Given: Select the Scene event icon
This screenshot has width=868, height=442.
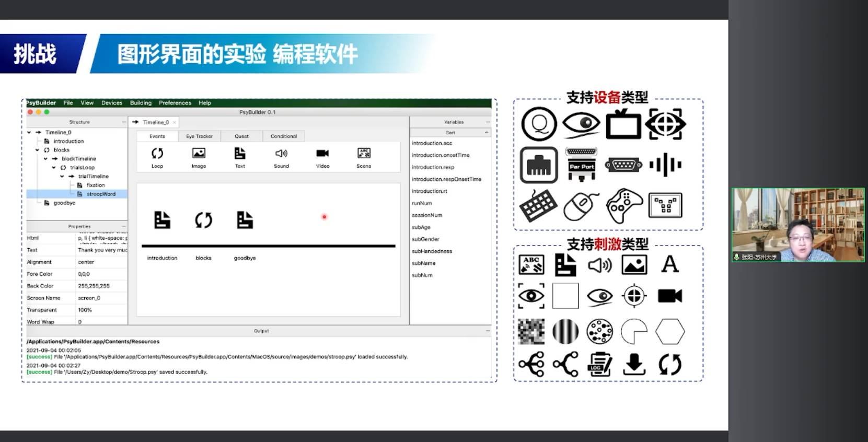Looking at the screenshot, I should [364, 154].
